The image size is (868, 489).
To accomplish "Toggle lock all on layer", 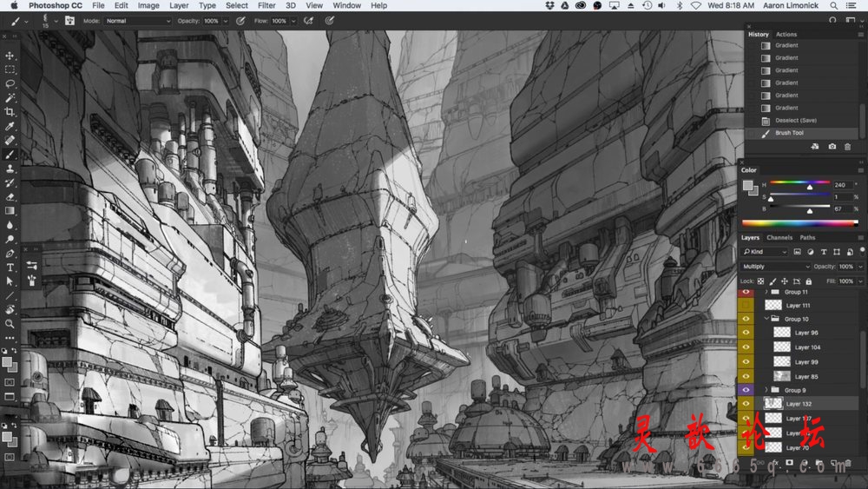I will [809, 281].
